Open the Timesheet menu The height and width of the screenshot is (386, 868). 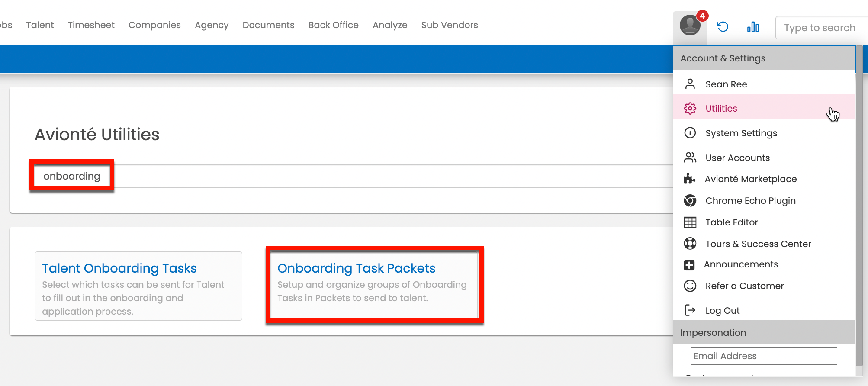[x=91, y=25]
